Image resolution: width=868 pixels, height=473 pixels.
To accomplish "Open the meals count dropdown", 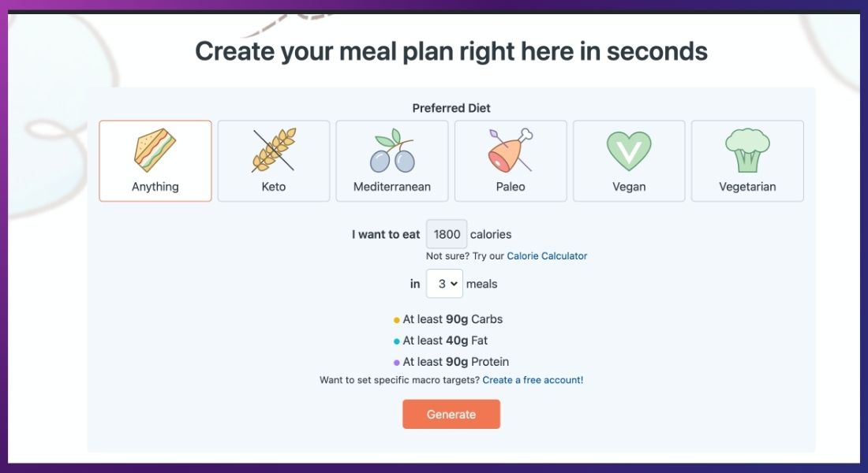I will click(444, 284).
